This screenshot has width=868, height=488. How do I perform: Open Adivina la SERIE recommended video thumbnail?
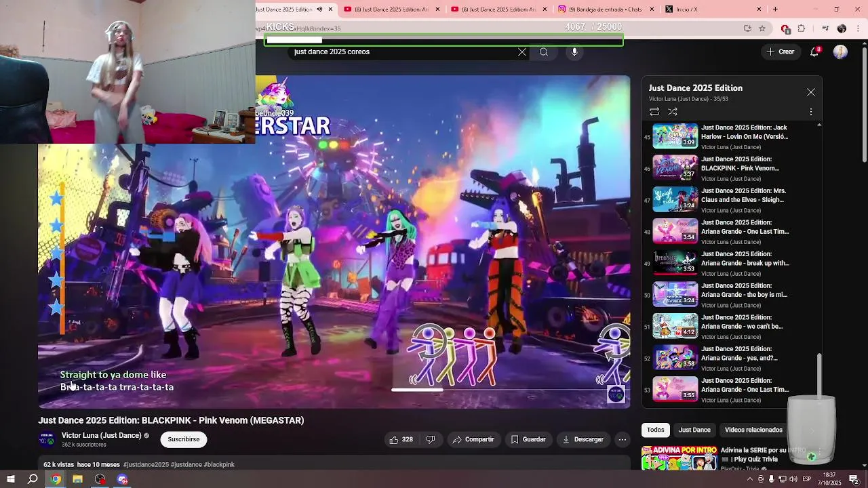(x=679, y=457)
